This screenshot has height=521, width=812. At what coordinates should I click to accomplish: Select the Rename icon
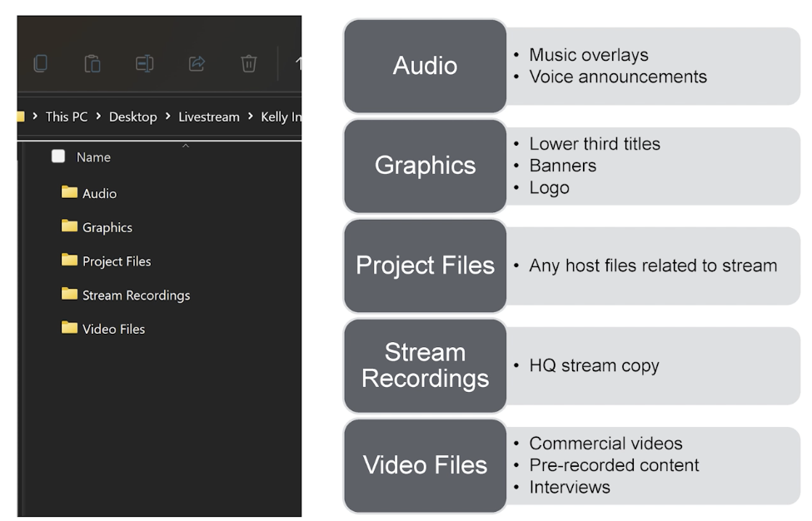[144, 63]
